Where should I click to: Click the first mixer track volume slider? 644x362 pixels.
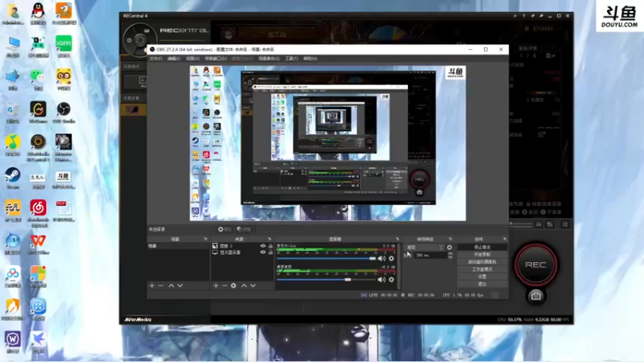coord(326,258)
